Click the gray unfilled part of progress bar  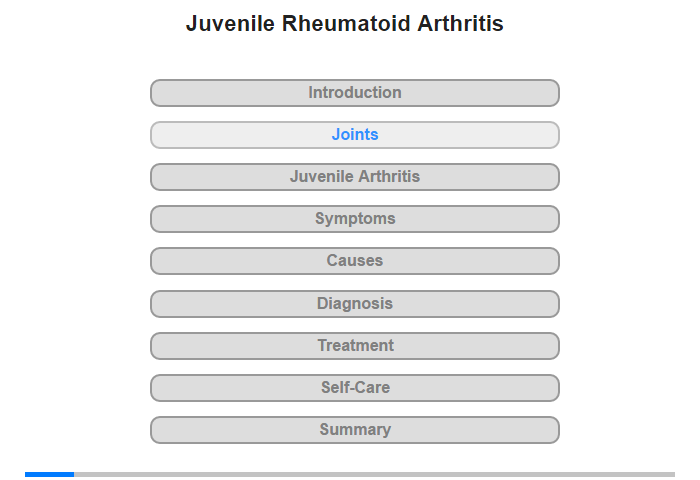click(375, 474)
